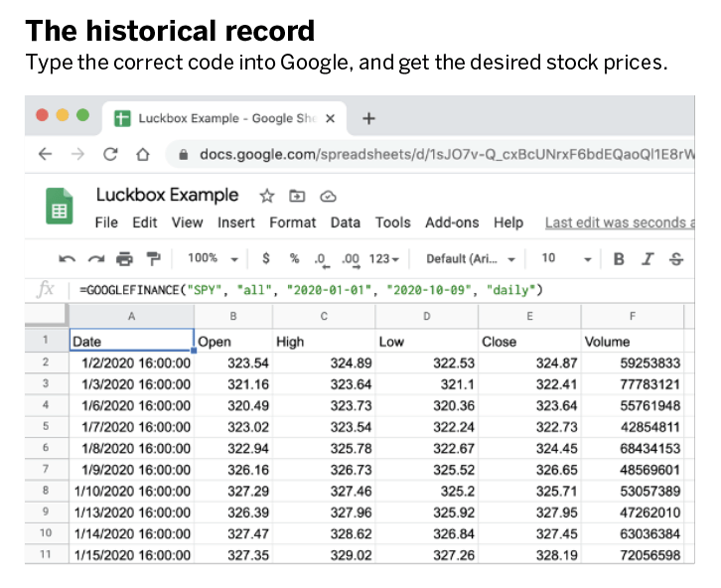Open the Help menu
The image size is (721, 588).
[x=508, y=222]
